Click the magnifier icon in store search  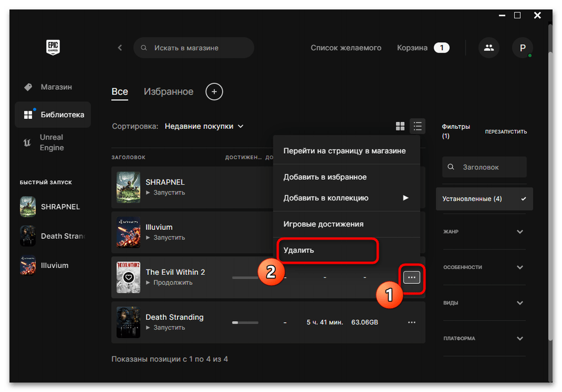144,48
